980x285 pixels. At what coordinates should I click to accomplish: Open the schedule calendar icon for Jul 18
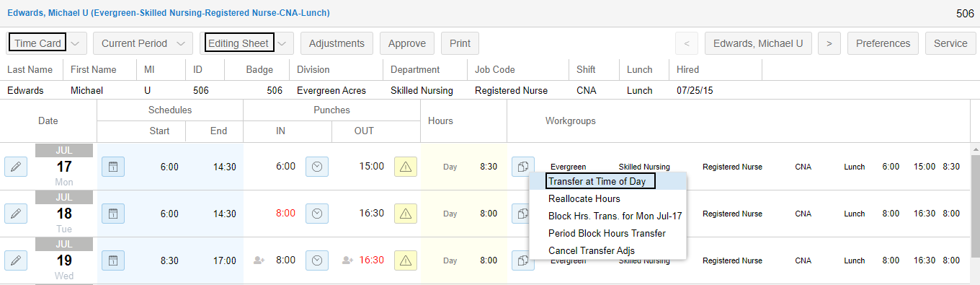pos(112,214)
